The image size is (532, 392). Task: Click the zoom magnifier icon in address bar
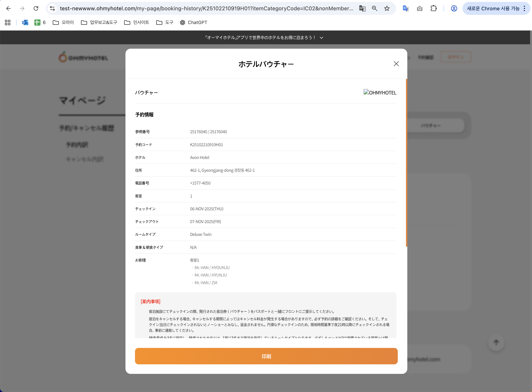click(374, 9)
